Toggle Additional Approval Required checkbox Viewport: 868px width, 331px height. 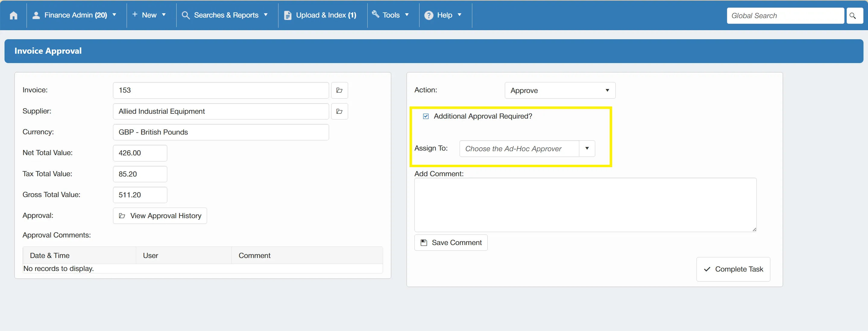pos(426,116)
